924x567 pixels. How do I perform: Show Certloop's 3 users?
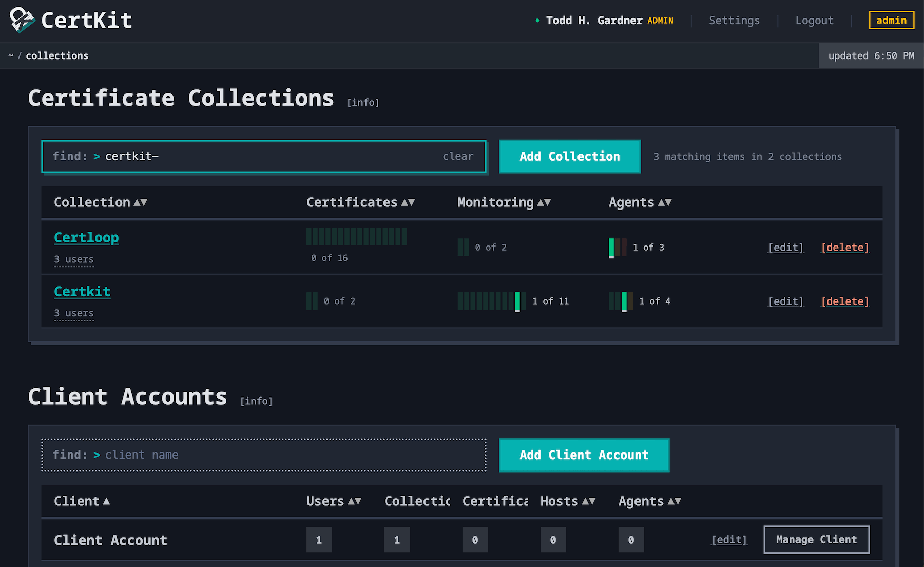(74, 259)
